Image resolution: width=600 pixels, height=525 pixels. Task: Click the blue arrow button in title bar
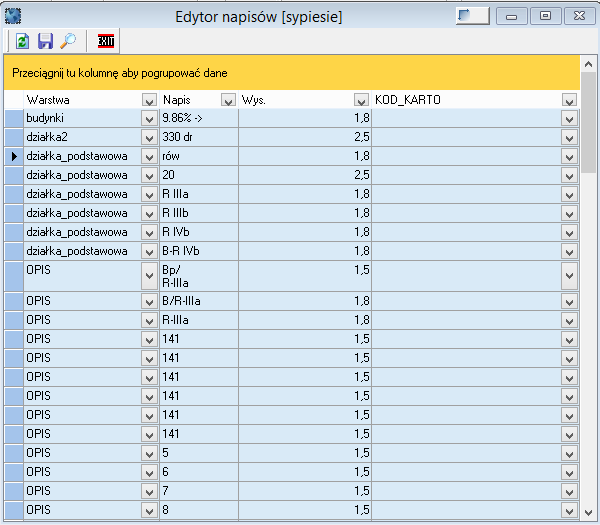pyautogui.click(x=473, y=16)
